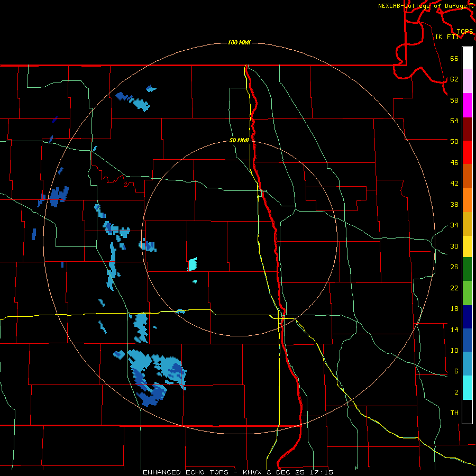Click the scale value '42'

[454, 184]
